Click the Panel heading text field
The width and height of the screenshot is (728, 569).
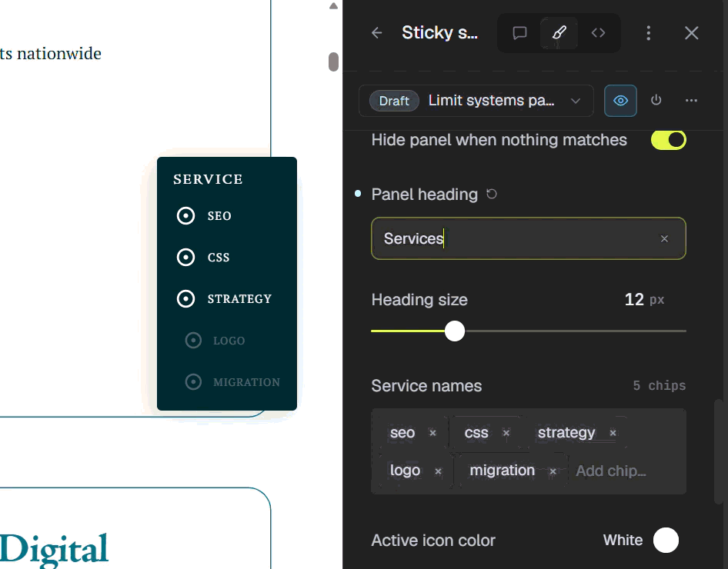[529, 238]
